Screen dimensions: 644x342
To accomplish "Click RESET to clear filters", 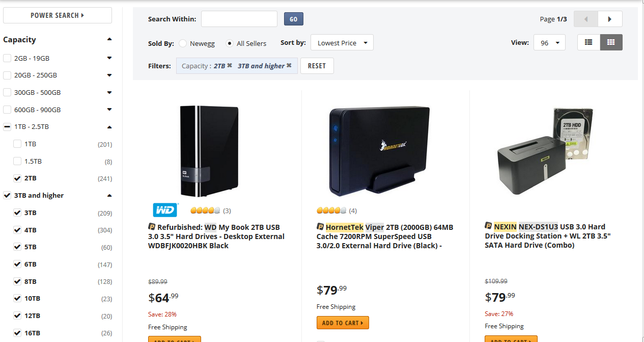I will click(x=317, y=66).
